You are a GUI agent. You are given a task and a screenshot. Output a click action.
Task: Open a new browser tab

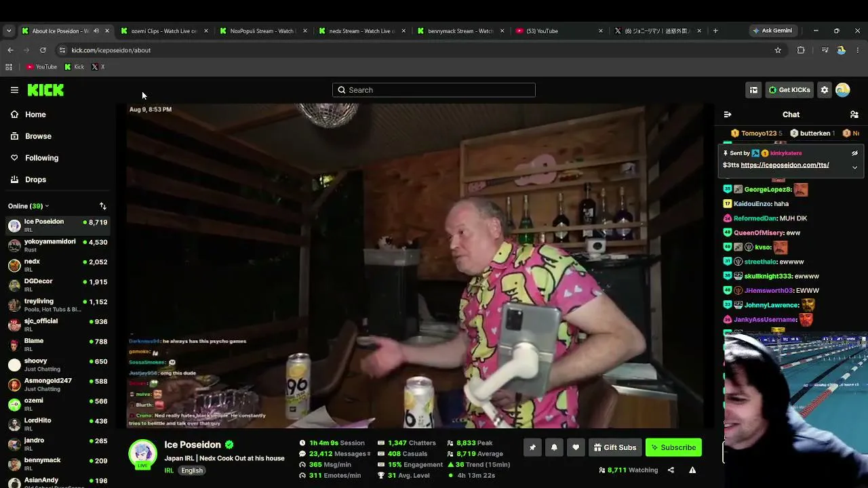coord(715,30)
